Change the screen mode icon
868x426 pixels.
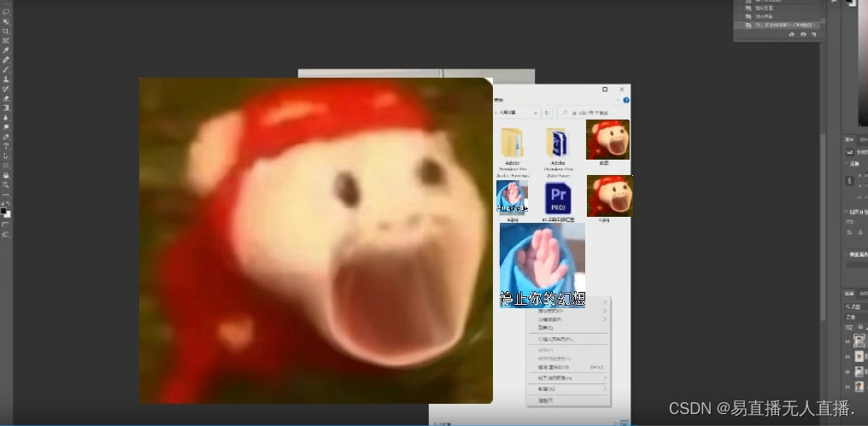(x=6, y=235)
